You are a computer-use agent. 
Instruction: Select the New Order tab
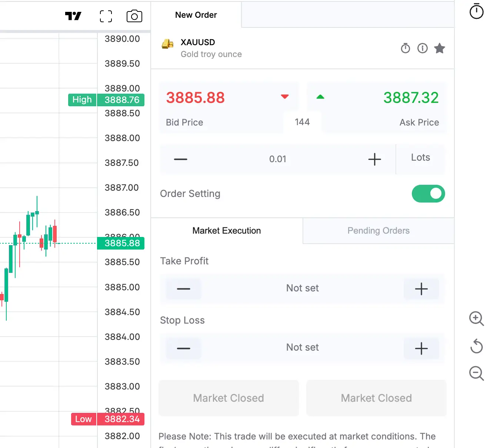pos(196,15)
